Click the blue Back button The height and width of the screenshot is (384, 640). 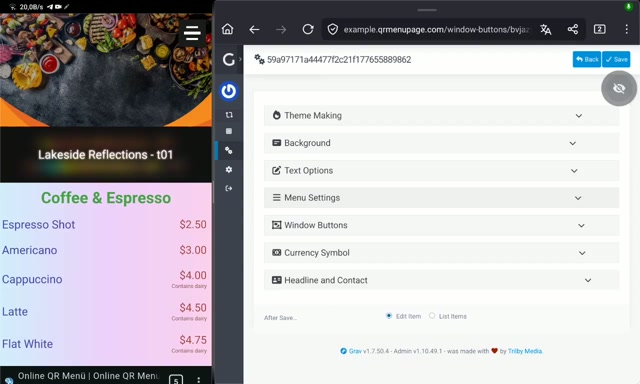click(587, 60)
